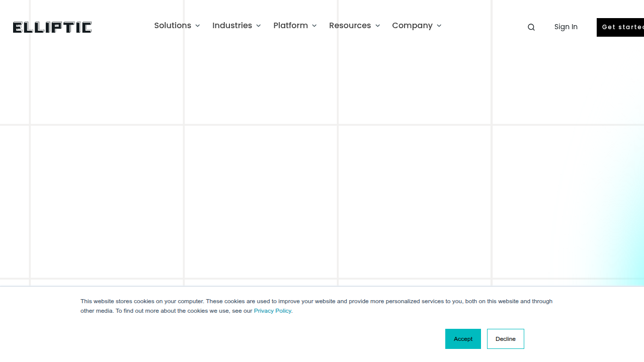The image size is (644, 362).
Task: Decline the cookie policy
Action: (x=505, y=338)
